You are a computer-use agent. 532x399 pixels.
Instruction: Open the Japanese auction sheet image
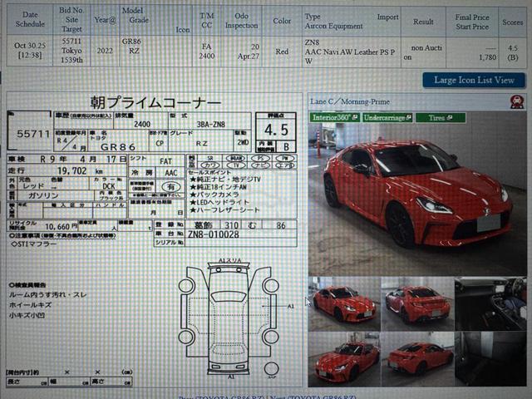(x=154, y=239)
